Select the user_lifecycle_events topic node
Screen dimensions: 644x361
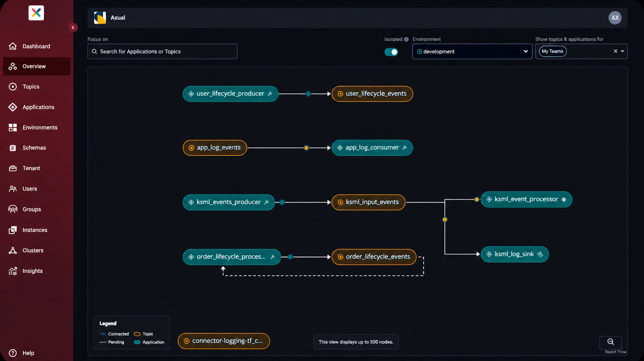coord(372,94)
